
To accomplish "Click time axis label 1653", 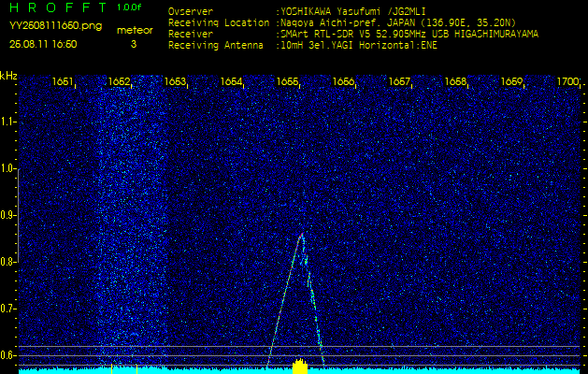I will (x=175, y=81).
